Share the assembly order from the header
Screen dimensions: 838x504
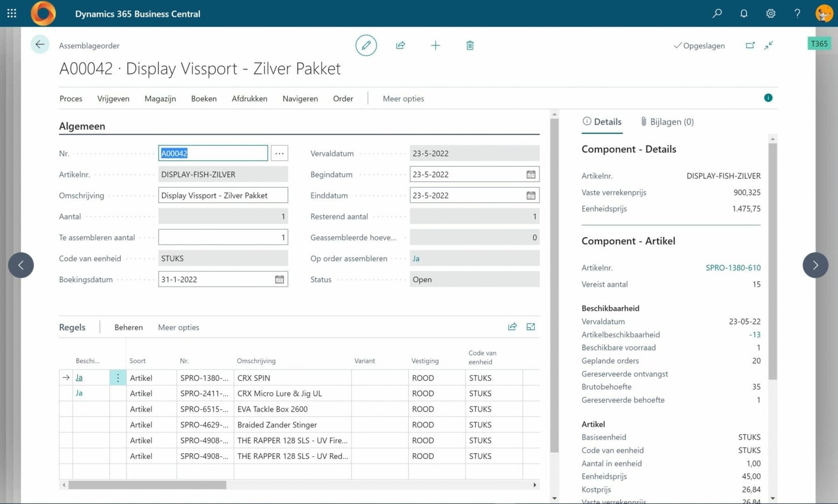coord(401,45)
